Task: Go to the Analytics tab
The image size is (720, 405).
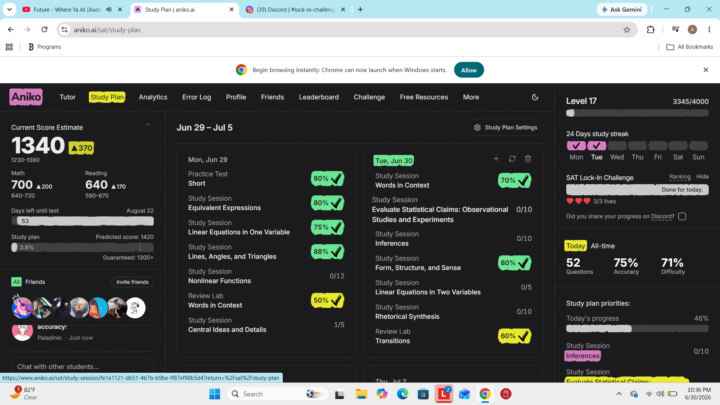Action: click(x=153, y=97)
